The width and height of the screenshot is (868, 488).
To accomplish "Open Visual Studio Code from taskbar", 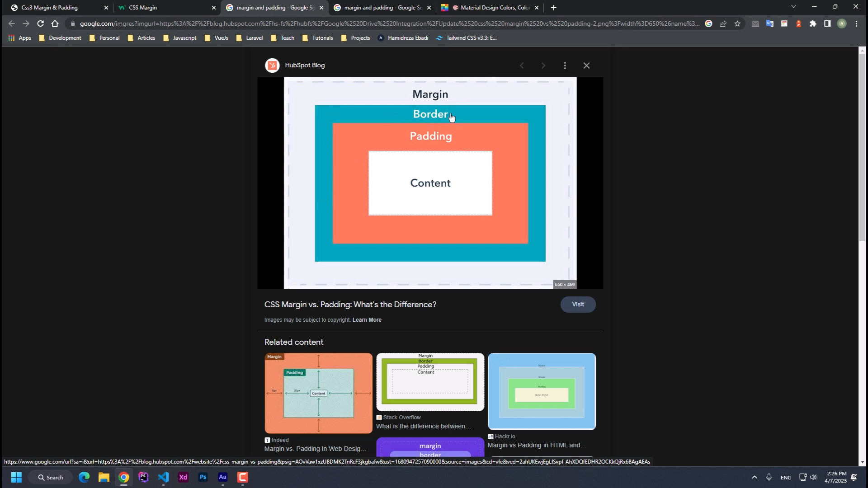I will (x=163, y=477).
